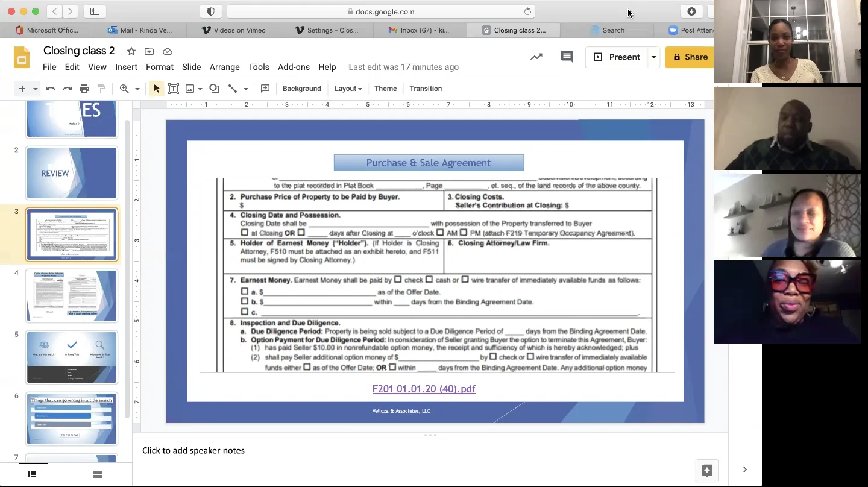Click the Zoom magnifier tool
This screenshot has height=487, width=868.
124,89
